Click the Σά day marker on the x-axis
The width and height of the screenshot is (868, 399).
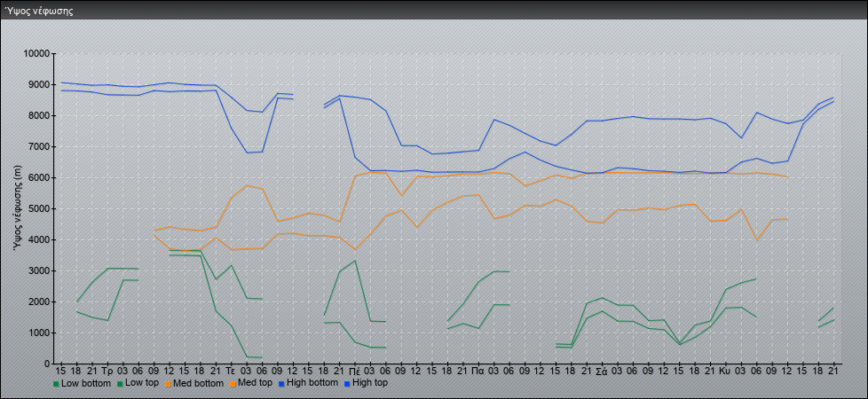coord(603,372)
